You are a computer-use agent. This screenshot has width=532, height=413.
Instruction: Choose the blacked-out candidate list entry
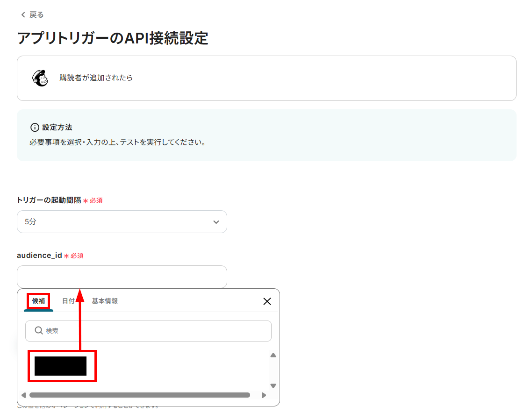coord(60,366)
